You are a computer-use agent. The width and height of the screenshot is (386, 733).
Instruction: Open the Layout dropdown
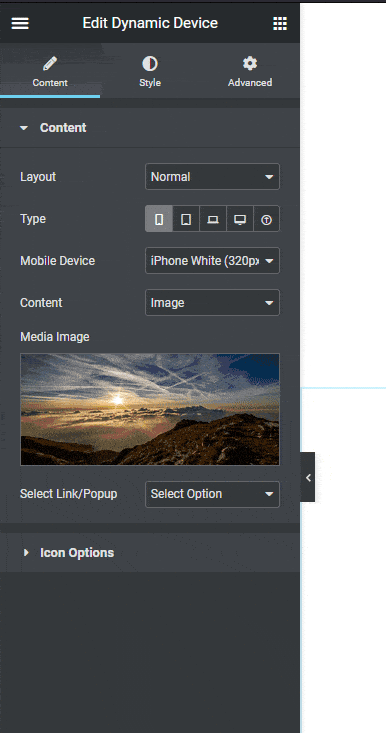(213, 177)
